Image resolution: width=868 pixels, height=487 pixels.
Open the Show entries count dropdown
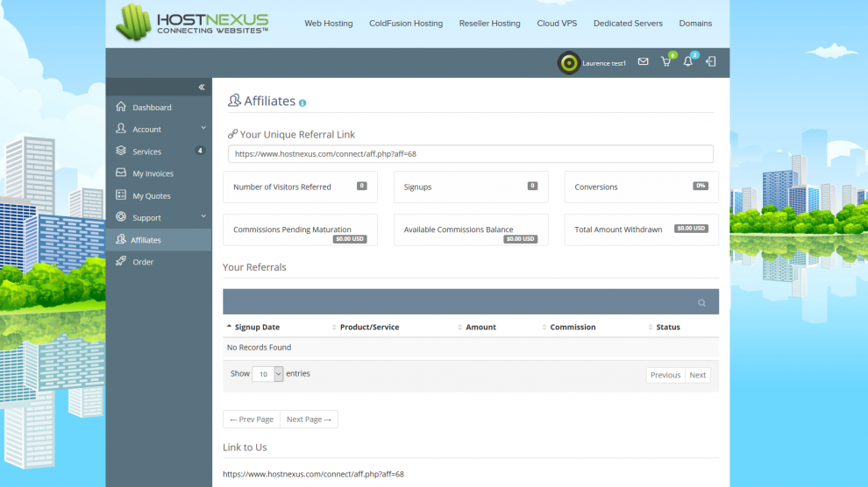pos(267,374)
